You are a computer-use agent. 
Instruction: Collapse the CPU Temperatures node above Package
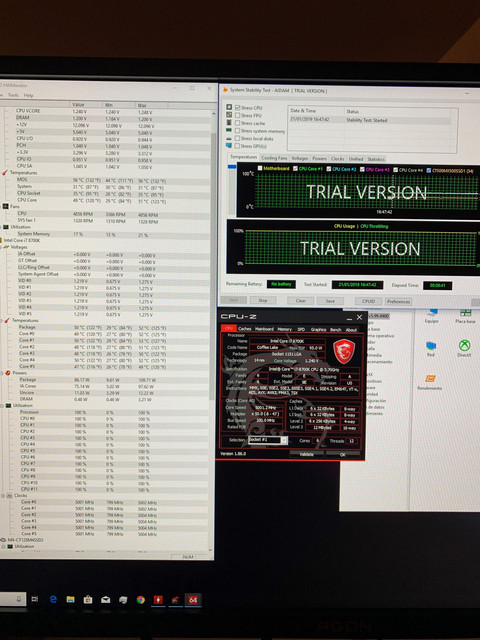click(2, 320)
